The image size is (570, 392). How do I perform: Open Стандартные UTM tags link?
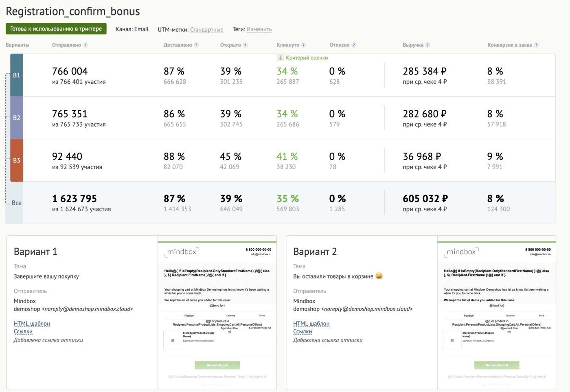coord(206,30)
